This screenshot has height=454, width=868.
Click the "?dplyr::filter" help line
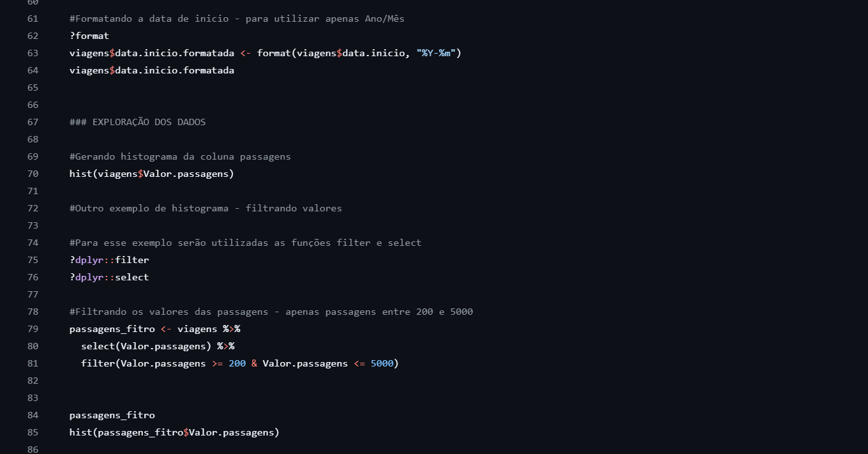[x=109, y=260]
